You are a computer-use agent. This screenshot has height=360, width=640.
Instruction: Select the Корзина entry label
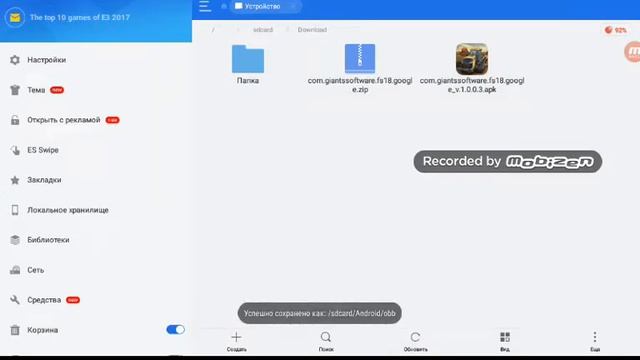(42, 330)
